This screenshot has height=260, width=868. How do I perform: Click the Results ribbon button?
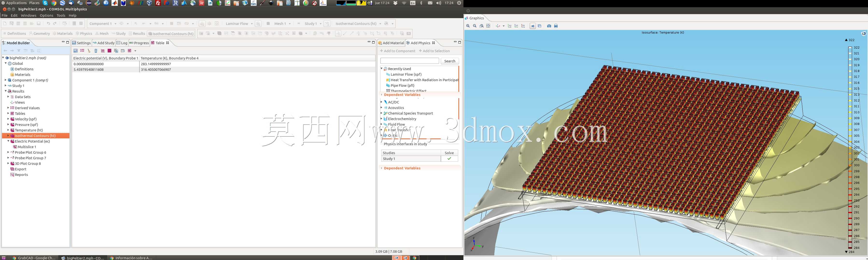[137, 33]
